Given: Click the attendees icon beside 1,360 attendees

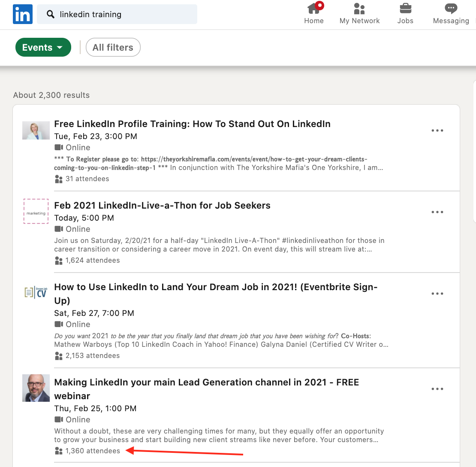Looking at the screenshot, I should [x=59, y=451].
